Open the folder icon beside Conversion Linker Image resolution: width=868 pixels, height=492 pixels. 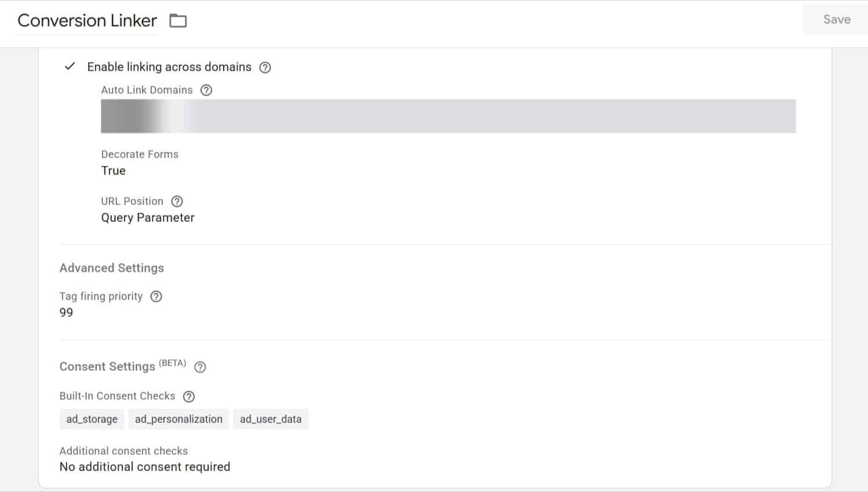pos(178,21)
